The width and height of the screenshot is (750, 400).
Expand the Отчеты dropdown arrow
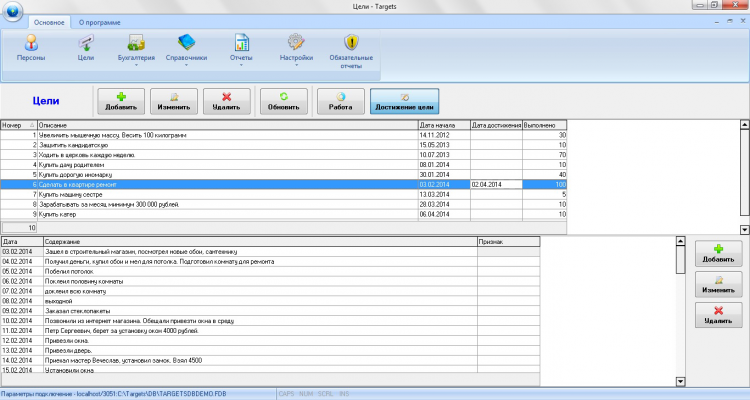(241, 65)
